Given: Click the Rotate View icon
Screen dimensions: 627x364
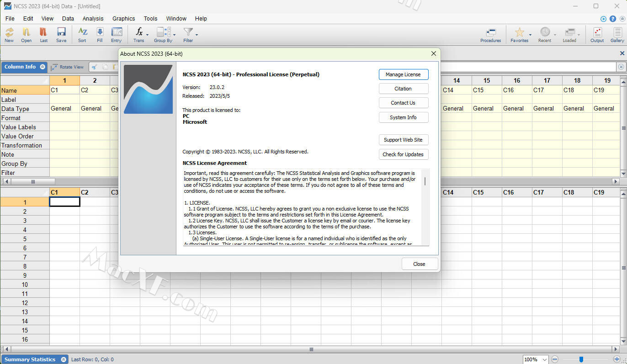Looking at the screenshot, I should pyautogui.click(x=67, y=67).
